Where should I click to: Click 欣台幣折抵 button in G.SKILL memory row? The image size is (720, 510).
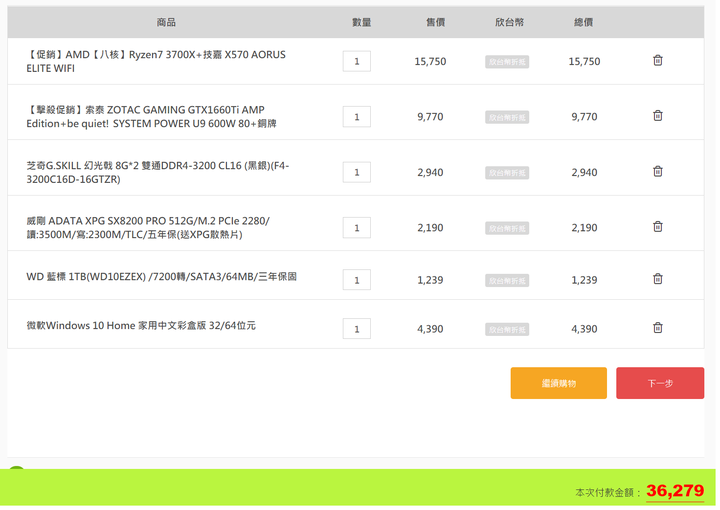(x=507, y=173)
